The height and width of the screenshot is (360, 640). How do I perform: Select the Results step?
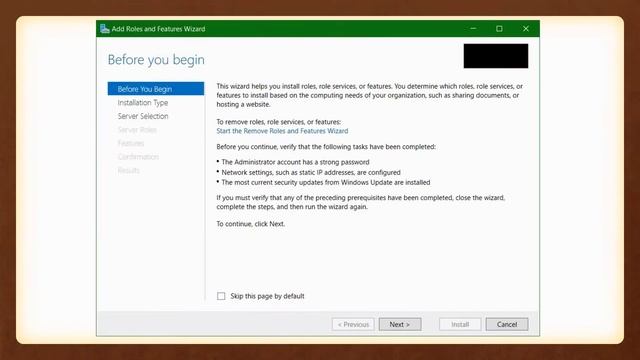[x=129, y=170]
